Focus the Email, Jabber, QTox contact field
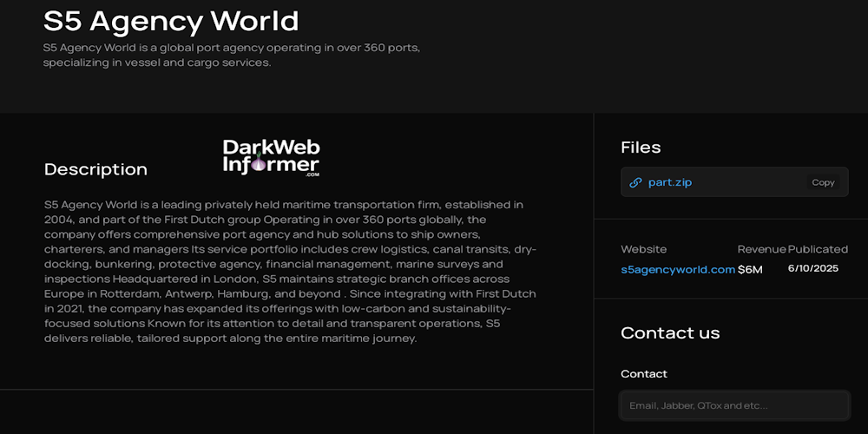 734,405
